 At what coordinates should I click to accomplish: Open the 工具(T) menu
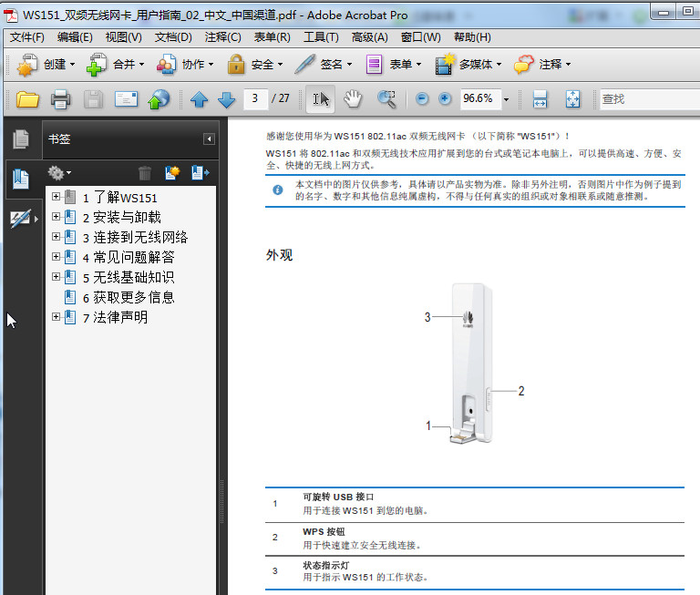coord(321,37)
